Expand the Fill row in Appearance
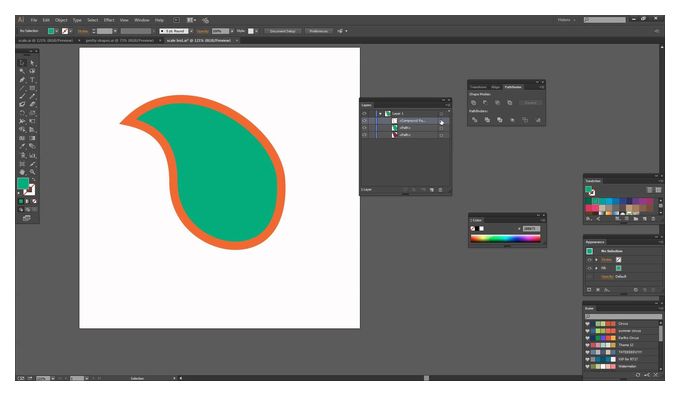This screenshot has height=396, width=680. (x=596, y=268)
